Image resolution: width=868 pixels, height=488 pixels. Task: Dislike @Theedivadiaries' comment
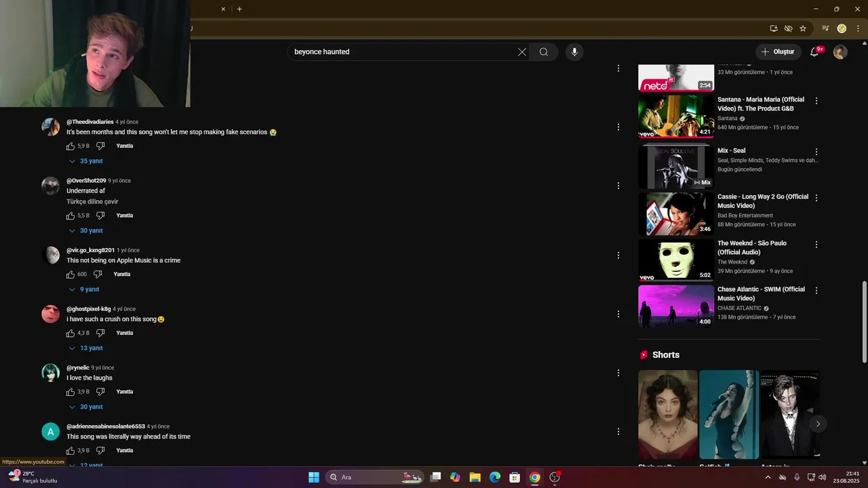click(100, 146)
